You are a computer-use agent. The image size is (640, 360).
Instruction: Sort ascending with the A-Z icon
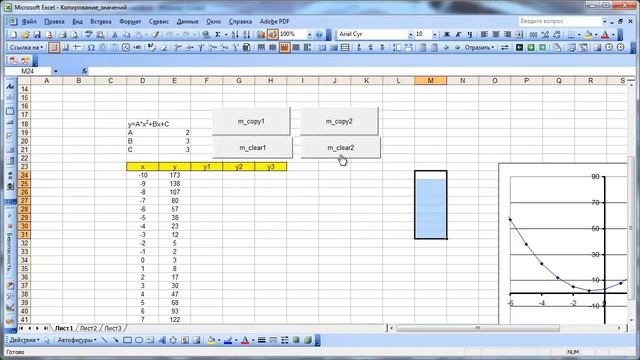coord(235,35)
